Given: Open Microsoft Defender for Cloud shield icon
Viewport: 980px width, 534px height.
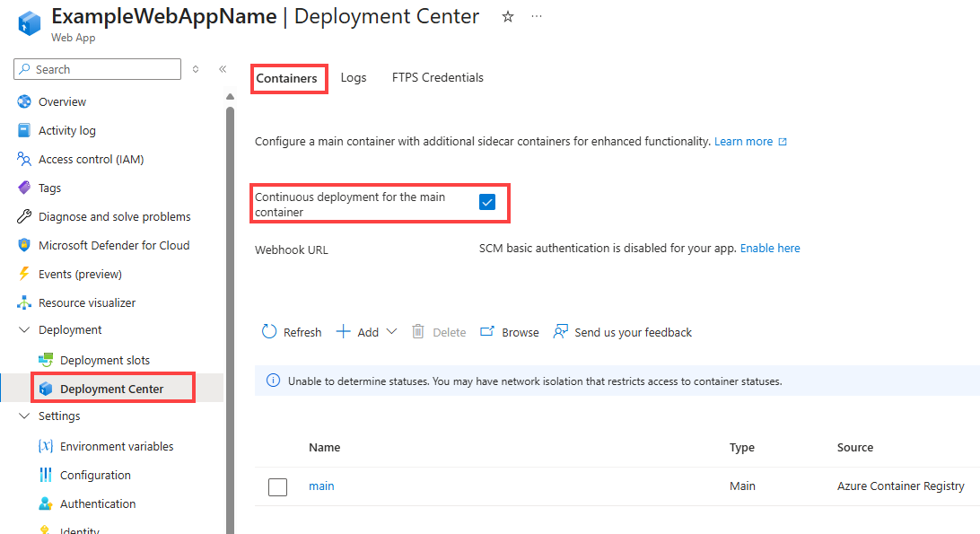Looking at the screenshot, I should click(24, 245).
